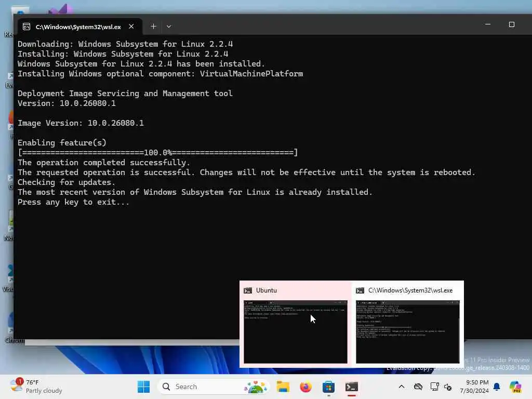
Task: Click the display network tray icon
Action: pos(434,387)
